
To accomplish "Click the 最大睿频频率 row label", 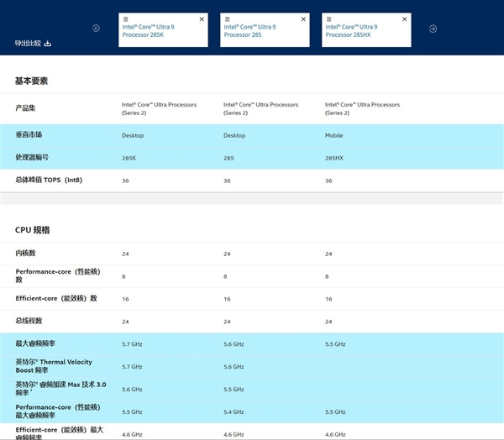I will tap(35, 343).
